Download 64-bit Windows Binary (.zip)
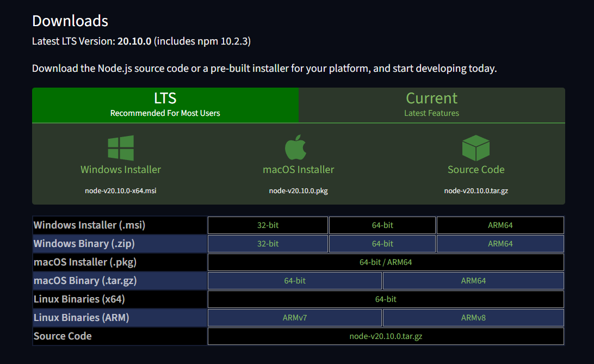 pos(382,244)
